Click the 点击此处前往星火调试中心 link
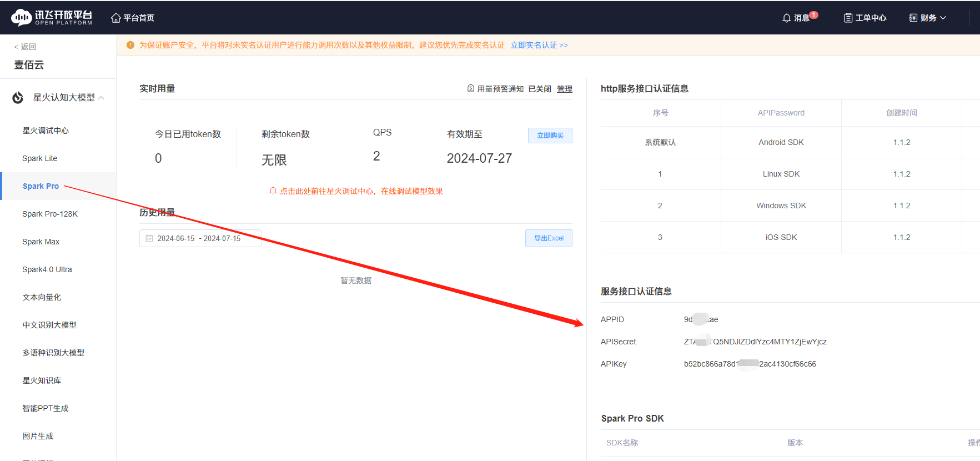The height and width of the screenshot is (461, 980). [361, 191]
